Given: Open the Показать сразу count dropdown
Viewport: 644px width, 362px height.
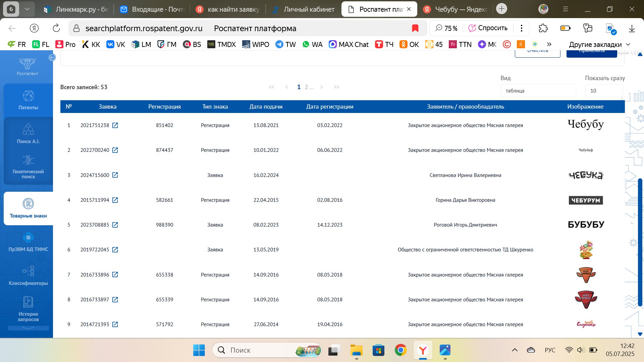Looking at the screenshot, I should click(x=604, y=90).
